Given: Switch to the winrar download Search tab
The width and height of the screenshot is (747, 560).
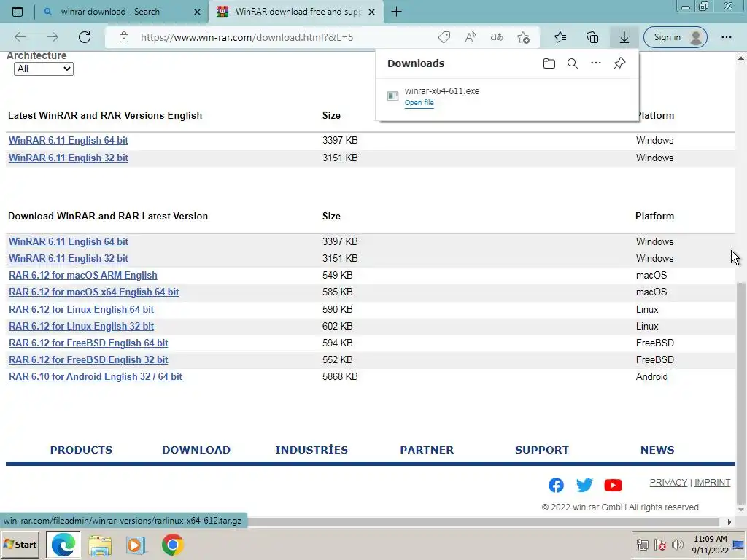Looking at the screenshot, I should click(x=111, y=12).
